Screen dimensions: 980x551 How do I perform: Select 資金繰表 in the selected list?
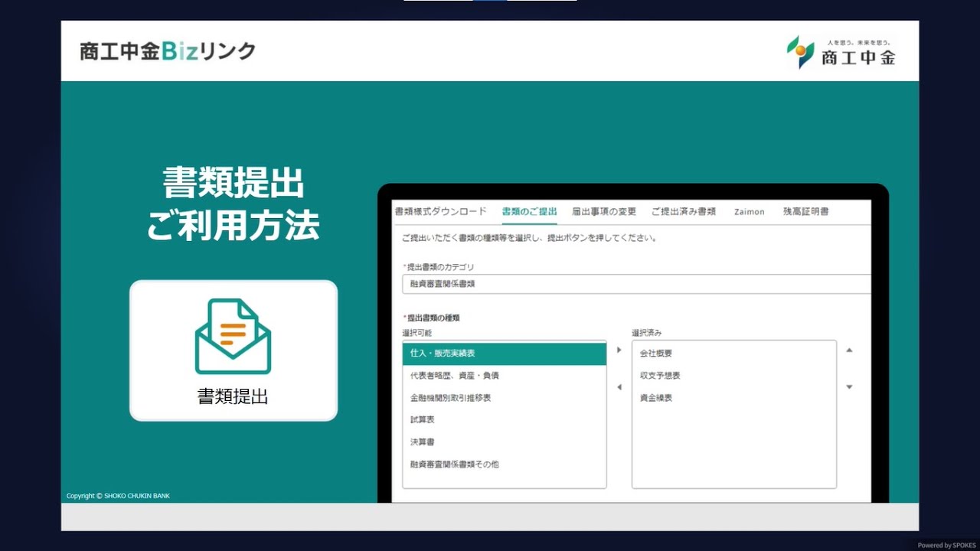click(733, 398)
